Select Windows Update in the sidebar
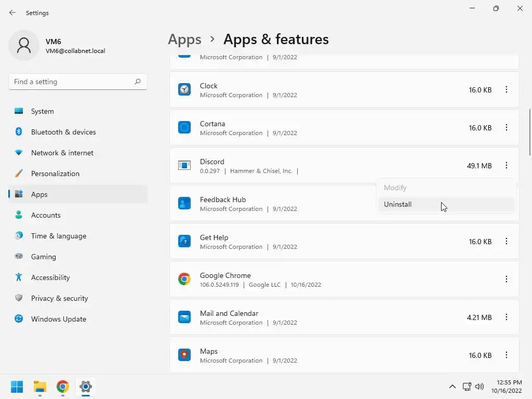The width and height of the screenshot is (532, 399). click(x=58, y=319)
